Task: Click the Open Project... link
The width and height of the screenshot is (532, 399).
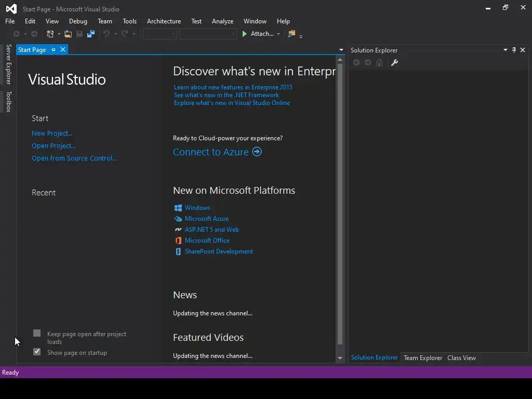Action: point(54,146)
